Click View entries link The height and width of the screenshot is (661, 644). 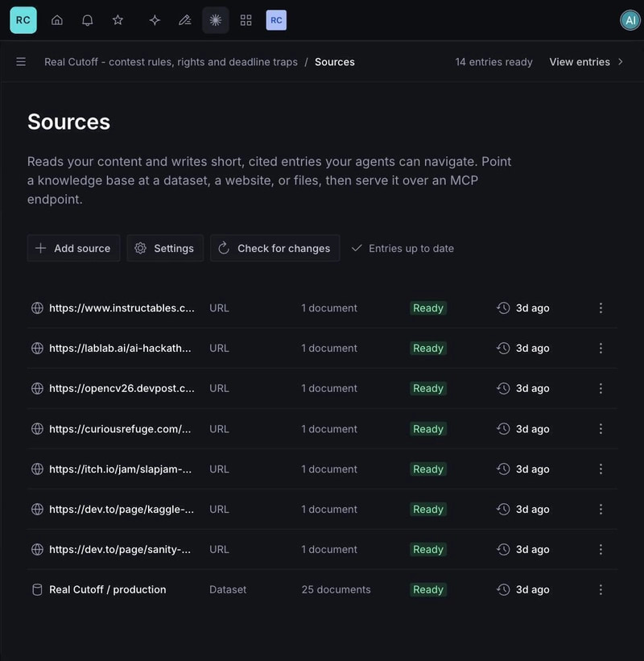(x=580, y=62)
